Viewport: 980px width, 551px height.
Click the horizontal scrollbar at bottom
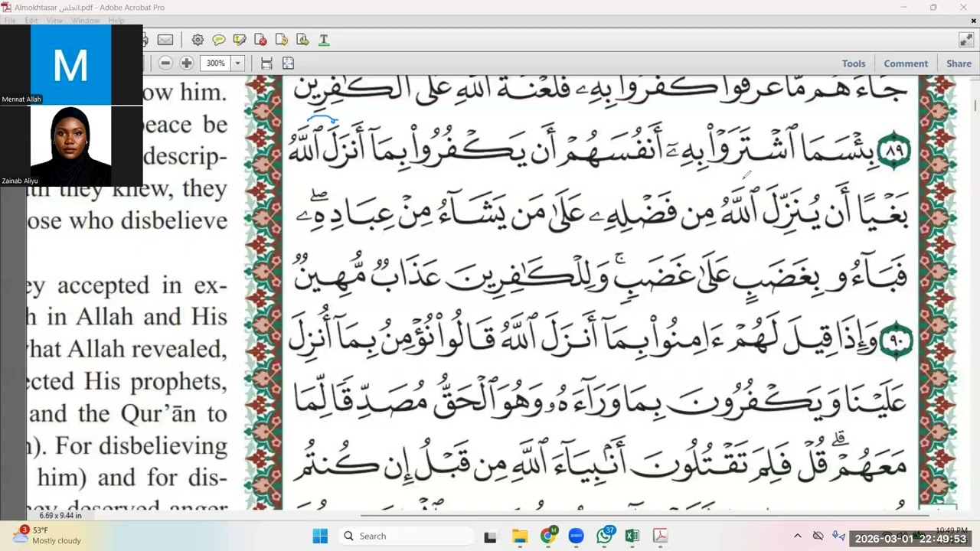point(643,515)
